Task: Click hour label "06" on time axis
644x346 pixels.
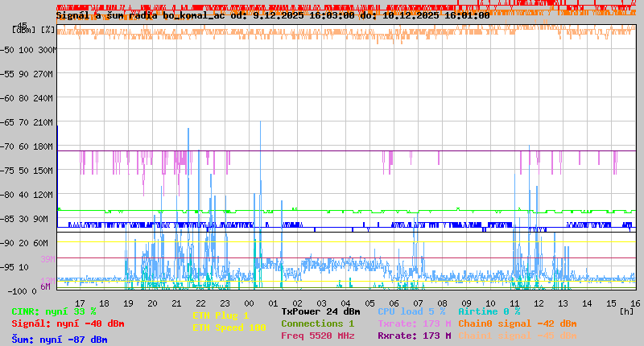Action: pos(394,303)
